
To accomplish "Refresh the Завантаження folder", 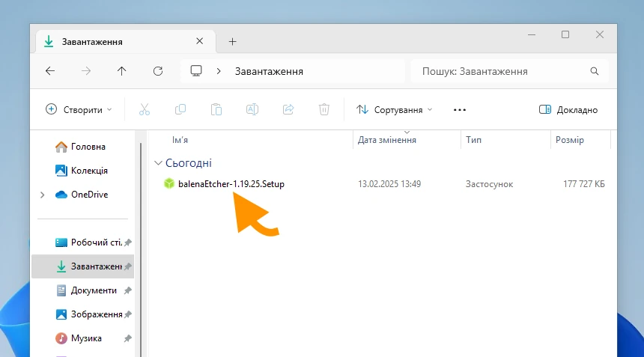I will pos(158,71).
